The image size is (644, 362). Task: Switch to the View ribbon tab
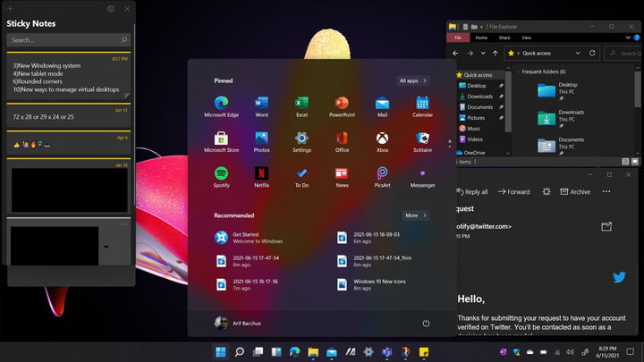(527, 38)
